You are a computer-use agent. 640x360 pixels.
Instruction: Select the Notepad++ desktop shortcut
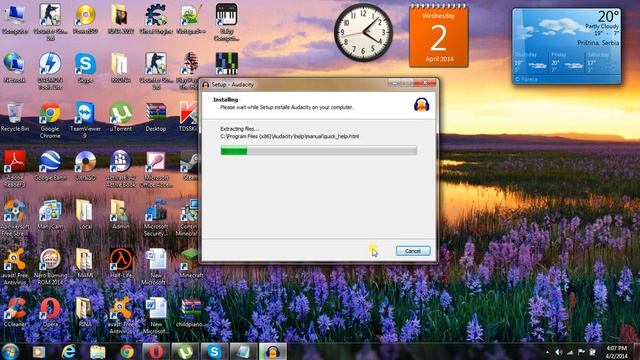point(191,19)
